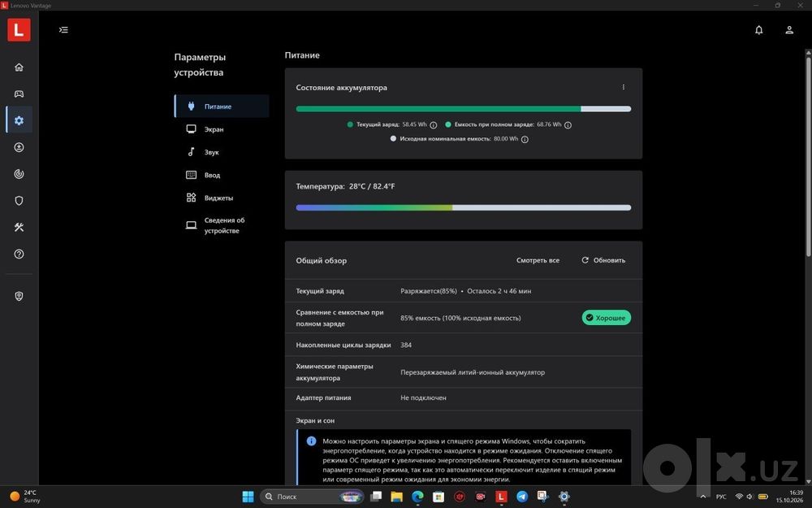Select Экран in device settings menu
Screen dimensions: 812x508
point(222,129)
